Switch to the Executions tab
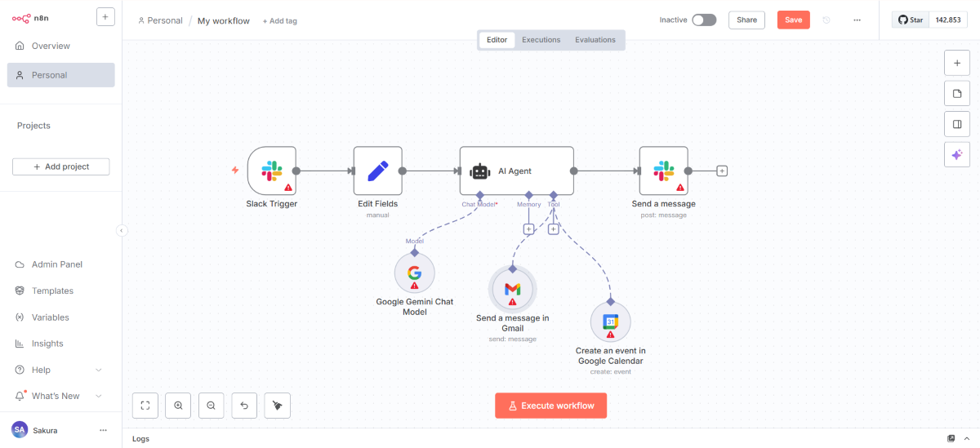This screenshot has height=448, width=980. click(x=541, y=40)
